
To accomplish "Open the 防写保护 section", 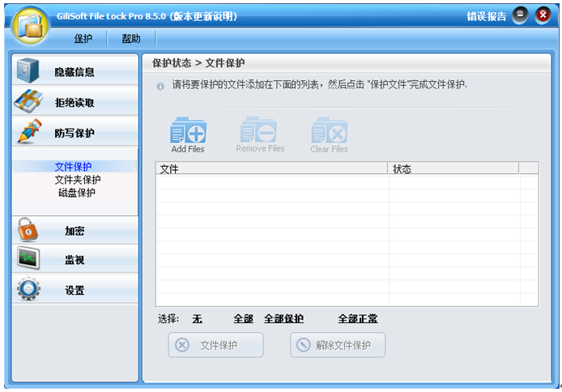I will pos(75,131).
